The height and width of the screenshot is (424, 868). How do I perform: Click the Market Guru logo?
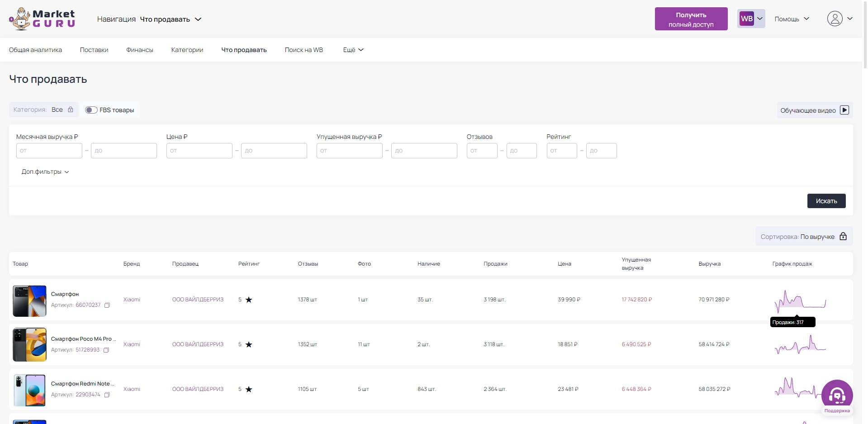click(42, 19)
